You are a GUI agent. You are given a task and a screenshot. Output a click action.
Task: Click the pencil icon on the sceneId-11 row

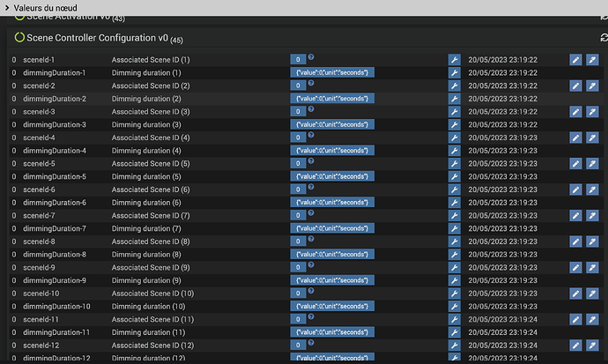click(575, 319)
